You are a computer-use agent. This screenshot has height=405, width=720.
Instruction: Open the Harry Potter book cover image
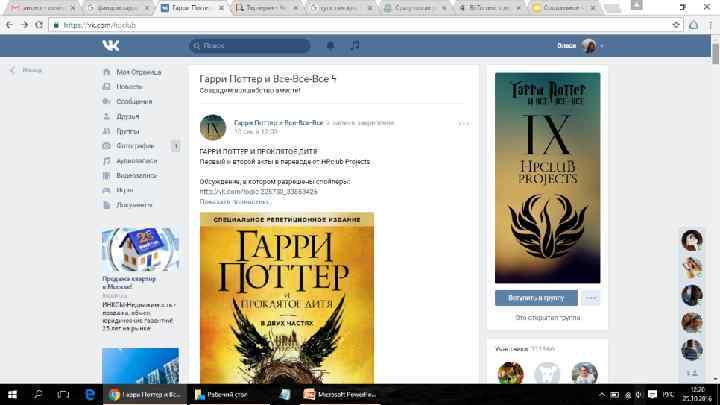coord(287,298)
